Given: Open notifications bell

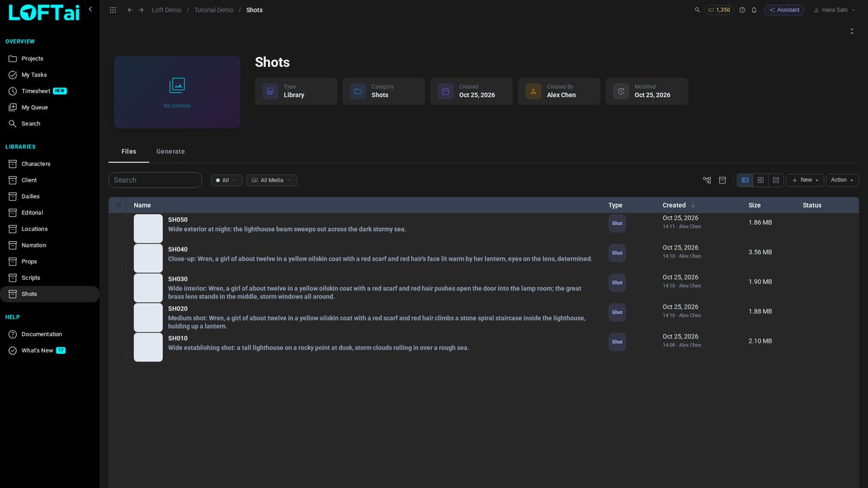Looking at the screenshot, I should point(753,10).
